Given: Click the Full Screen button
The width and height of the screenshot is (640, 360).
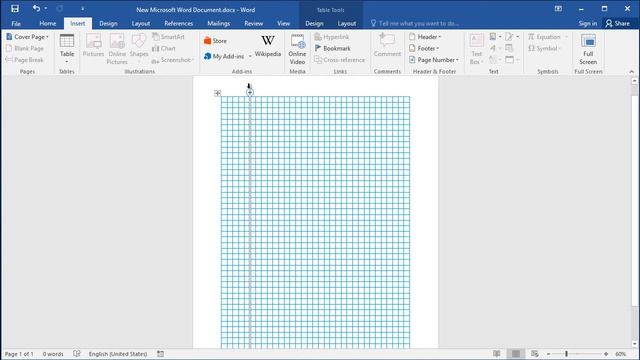Looking at the screenshot, I should [588, 49].
